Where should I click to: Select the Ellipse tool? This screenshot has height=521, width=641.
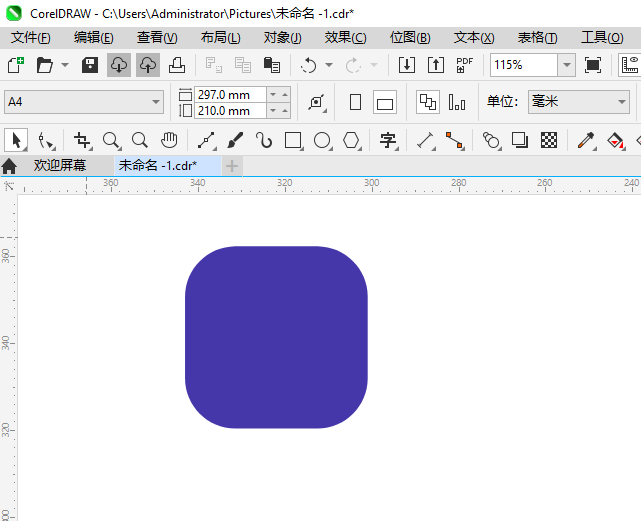[322, 140]
